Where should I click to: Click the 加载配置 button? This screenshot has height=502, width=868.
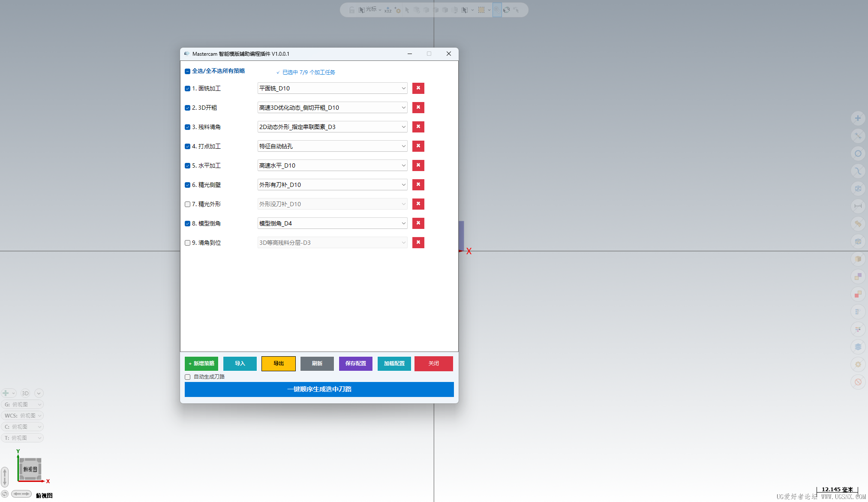pyautogui.click(x=394, y=364)
